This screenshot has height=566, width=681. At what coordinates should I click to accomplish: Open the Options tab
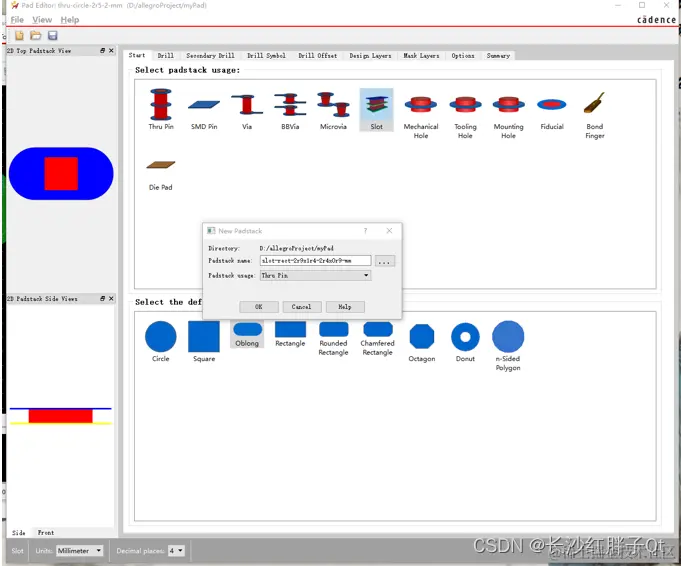pos(463,56)
